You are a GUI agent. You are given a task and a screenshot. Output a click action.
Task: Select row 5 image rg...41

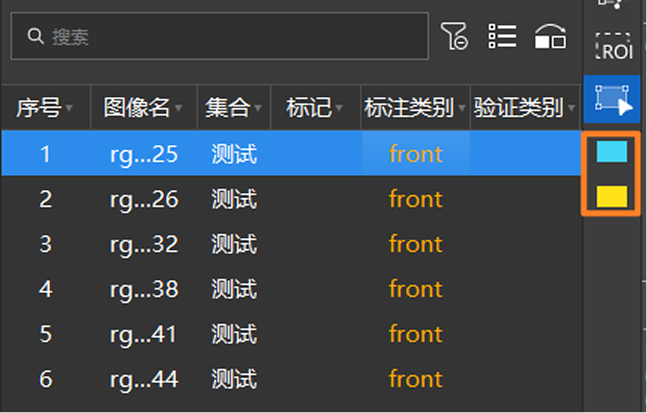tap(143, 334)
